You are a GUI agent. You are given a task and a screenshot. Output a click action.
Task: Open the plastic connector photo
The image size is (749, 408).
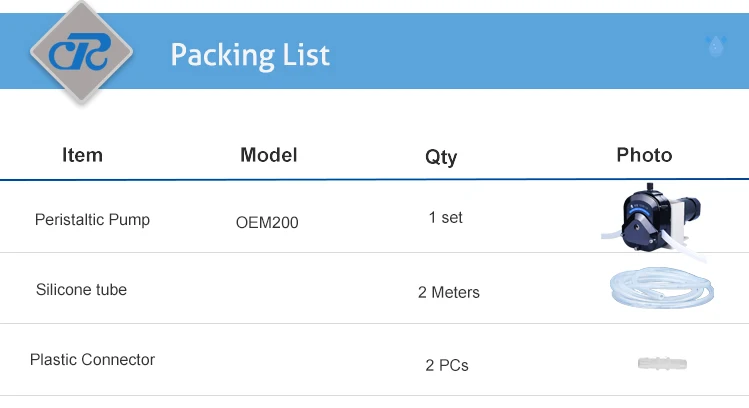pyautogui.click(x=662, y=364)
